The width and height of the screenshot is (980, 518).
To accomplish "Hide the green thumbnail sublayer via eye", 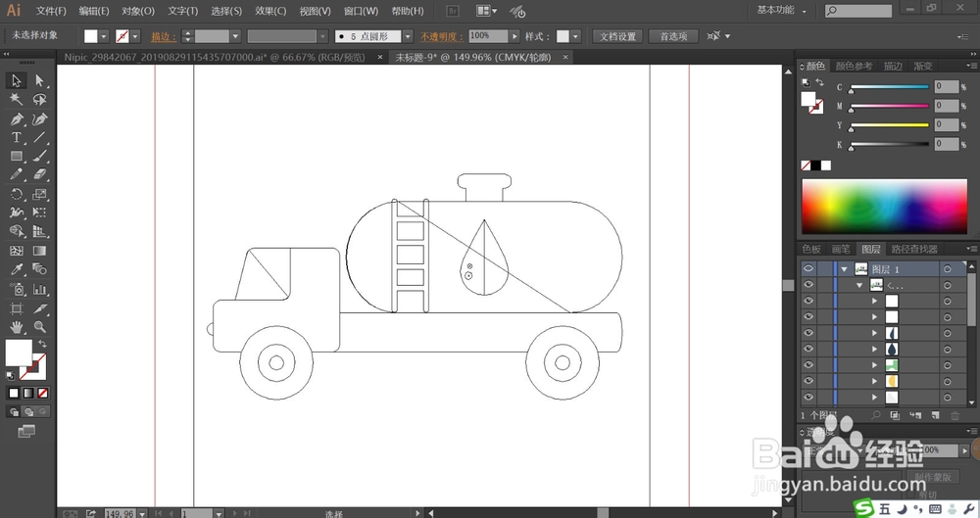I will pyautogui.click(x=808, y=365).
